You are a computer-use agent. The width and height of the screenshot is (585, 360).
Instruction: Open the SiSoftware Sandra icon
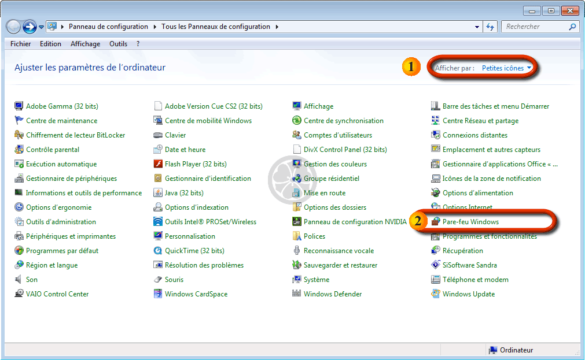435,265
